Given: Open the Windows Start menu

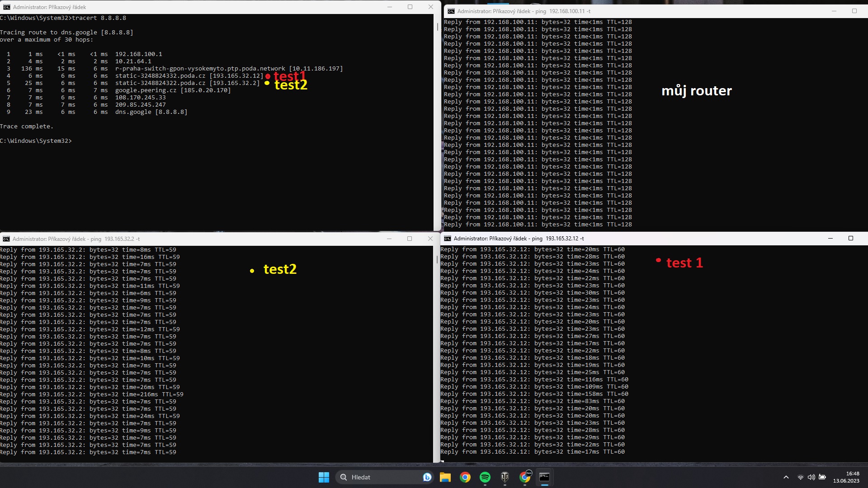Looking at the screenshot, I should click(324, 477).
